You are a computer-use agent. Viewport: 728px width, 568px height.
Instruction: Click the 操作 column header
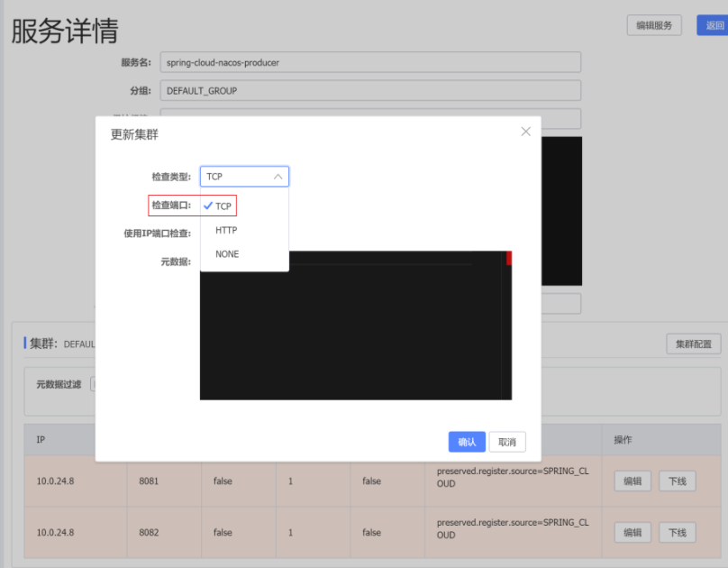[623, 440]
